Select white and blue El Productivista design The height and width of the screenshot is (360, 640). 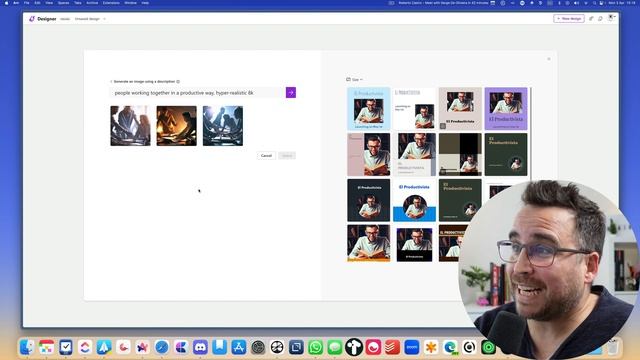tap(414, 200)
